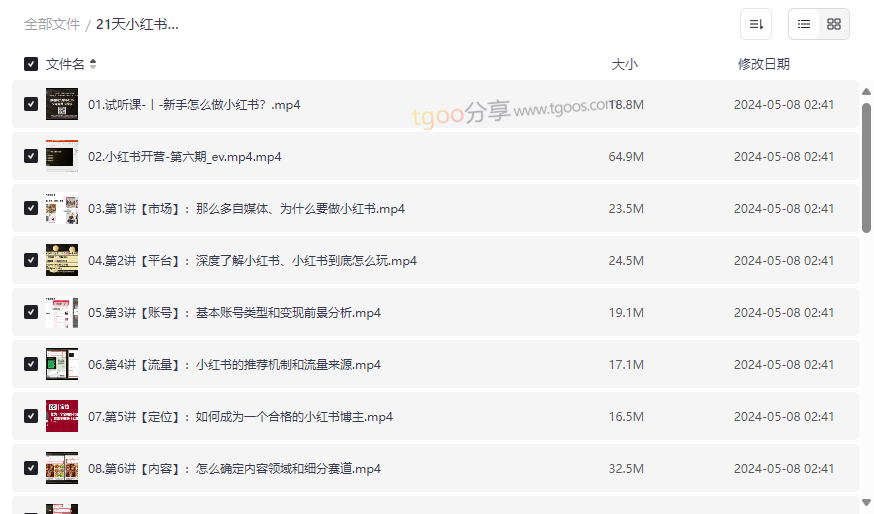Uncheck file 05.第3讲【账号】checkbox

point(31,312)
